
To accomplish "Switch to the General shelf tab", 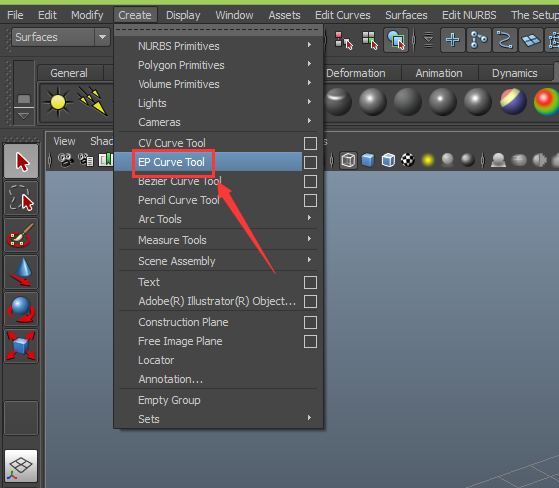I will (x=69, y=73).
